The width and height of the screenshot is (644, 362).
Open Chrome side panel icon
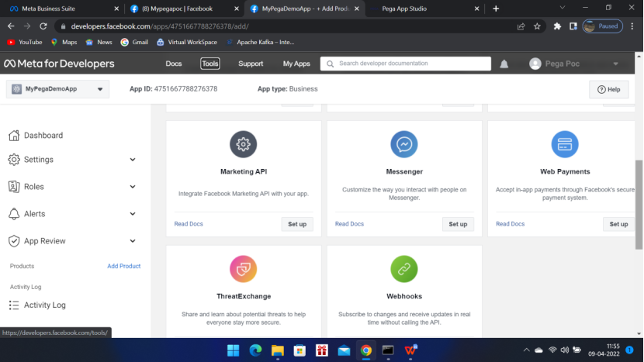point(573,26)
